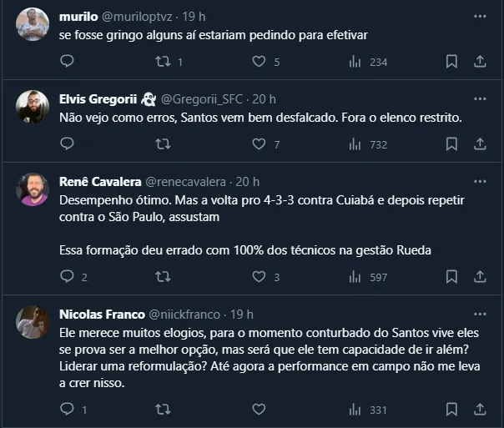Image resolution: width=504 pixels, height=428 pixels.
Task: Share Elvis Gregorii's tweet
Action: point(480,144)
